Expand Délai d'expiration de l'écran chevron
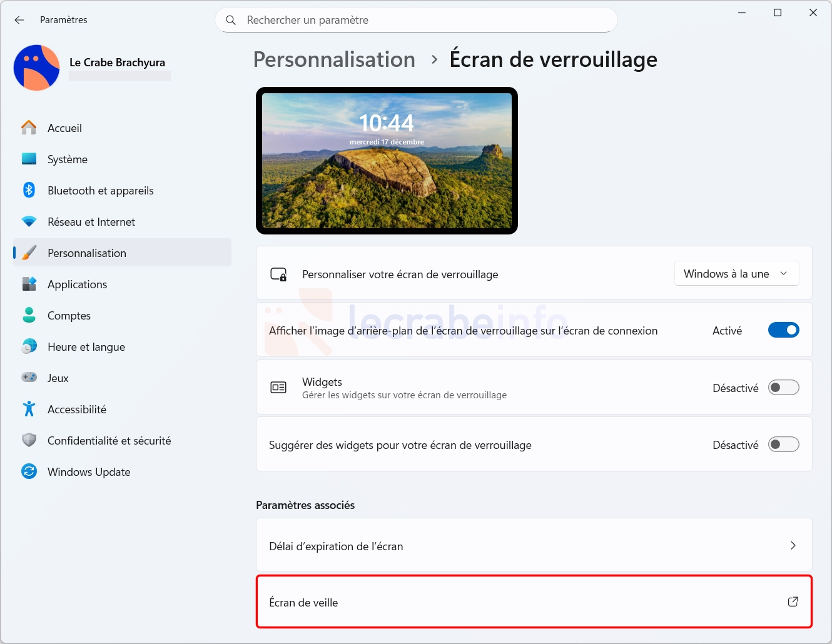Image resolution: width=832 pixels, height=644 pixels. click(x=793, y=546)
